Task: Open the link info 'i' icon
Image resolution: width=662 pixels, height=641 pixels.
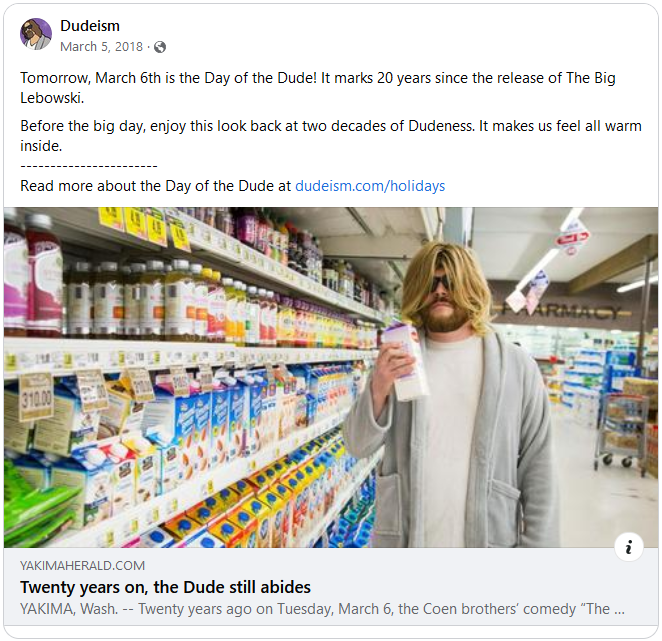Action: tap(628, 547)
